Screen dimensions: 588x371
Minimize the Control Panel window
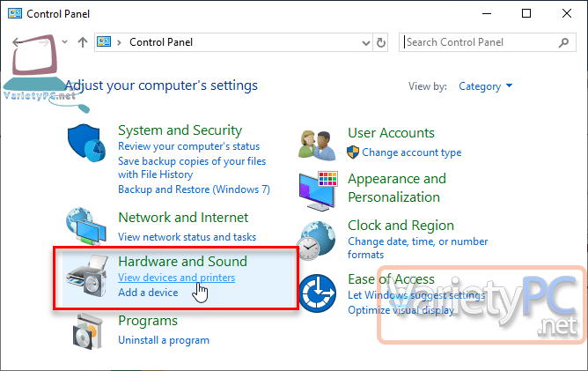487,13
